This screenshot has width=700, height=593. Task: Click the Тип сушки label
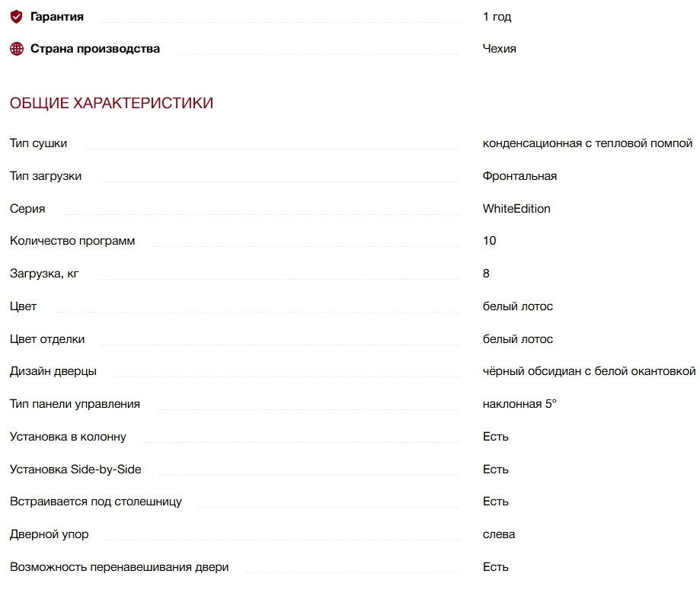pos(38,143)
